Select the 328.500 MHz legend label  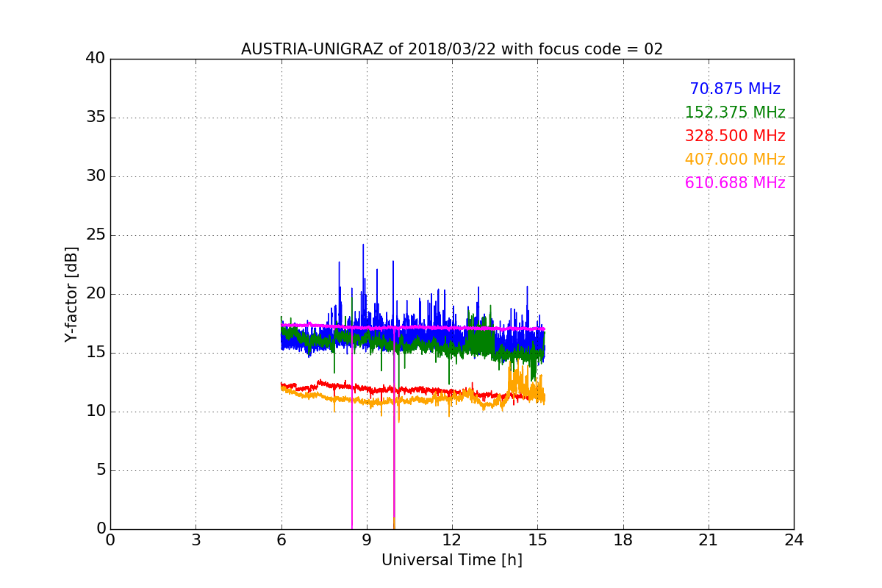(735, 136)
